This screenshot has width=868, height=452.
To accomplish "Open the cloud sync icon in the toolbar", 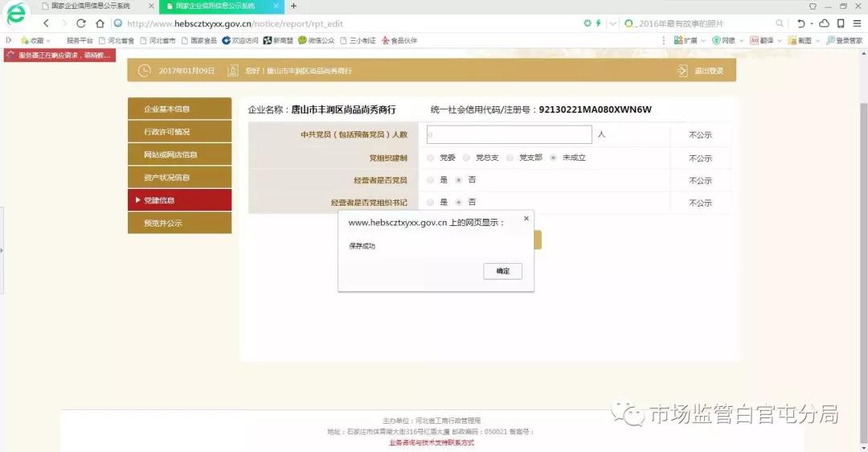I will click(x=824, y=23).
